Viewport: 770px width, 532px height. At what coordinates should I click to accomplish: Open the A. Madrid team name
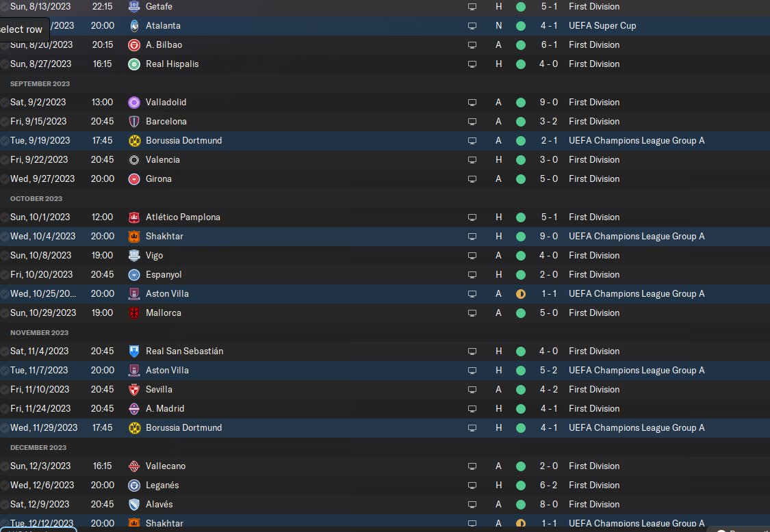(x=165, y=409)
